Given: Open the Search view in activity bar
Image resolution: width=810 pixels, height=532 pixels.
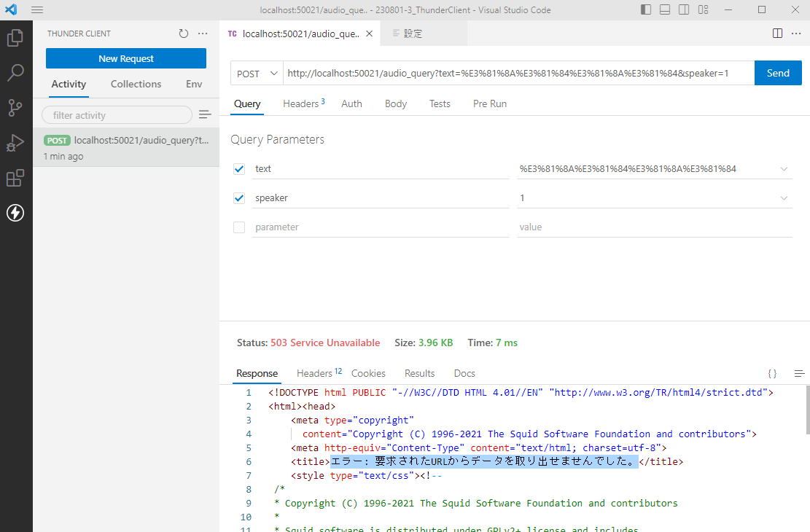Looking at the screenshot, I should pyautogui.click(x=15, y=73).
